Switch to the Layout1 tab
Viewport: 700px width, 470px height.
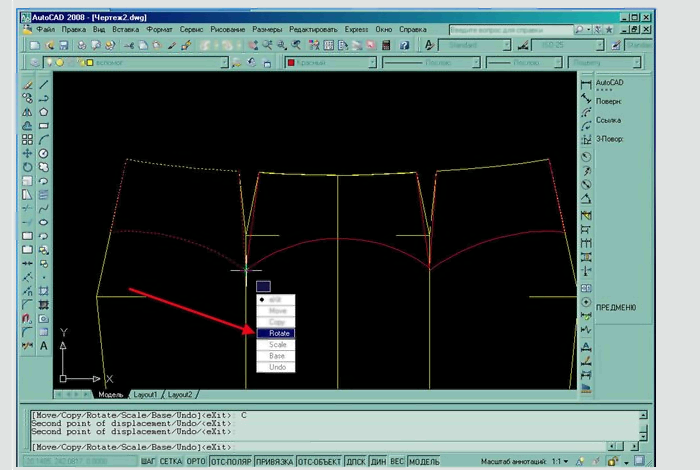146,394
